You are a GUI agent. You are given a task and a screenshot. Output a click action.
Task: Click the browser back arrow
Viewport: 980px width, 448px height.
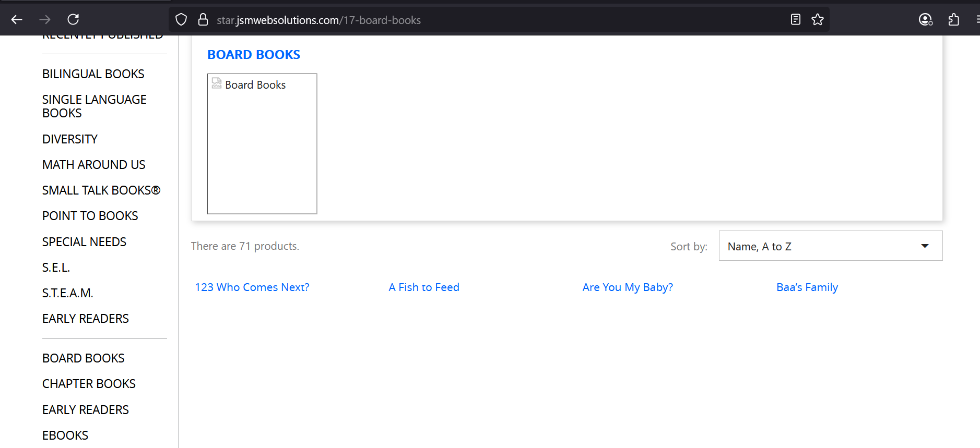tap(17, 20)
